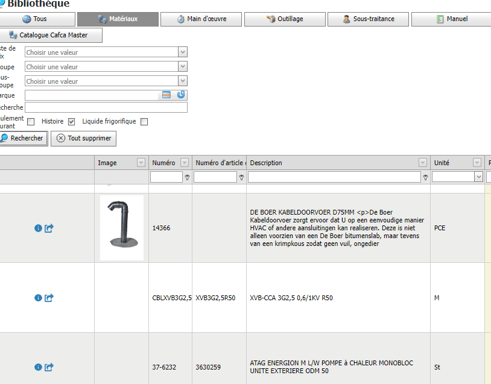Switch to the Manuel tab

click(x=451, y=19)
